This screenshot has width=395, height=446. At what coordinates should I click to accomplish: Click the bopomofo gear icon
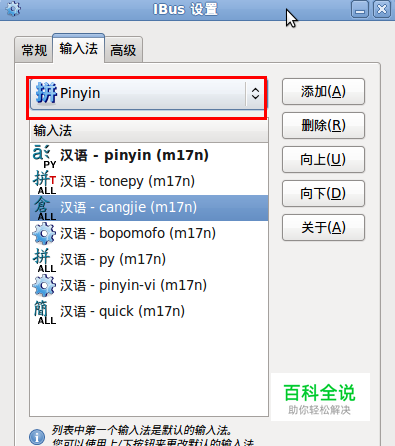point(44,234)
